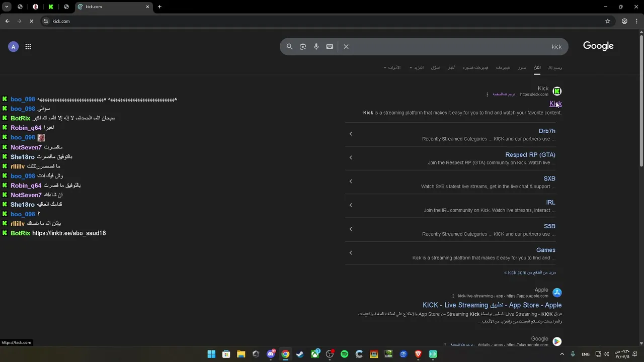Open Microsoft Store from the taskbar

[x=226, y=354]
